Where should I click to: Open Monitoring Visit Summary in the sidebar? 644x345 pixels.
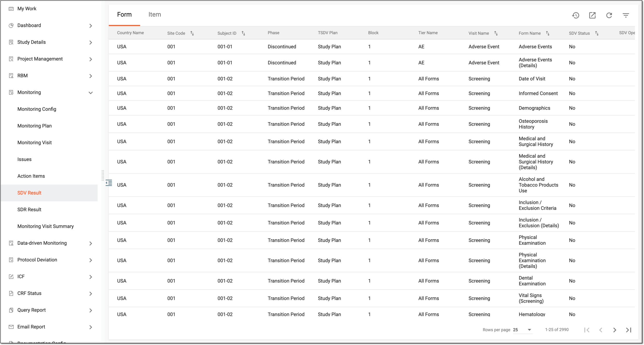46,226
